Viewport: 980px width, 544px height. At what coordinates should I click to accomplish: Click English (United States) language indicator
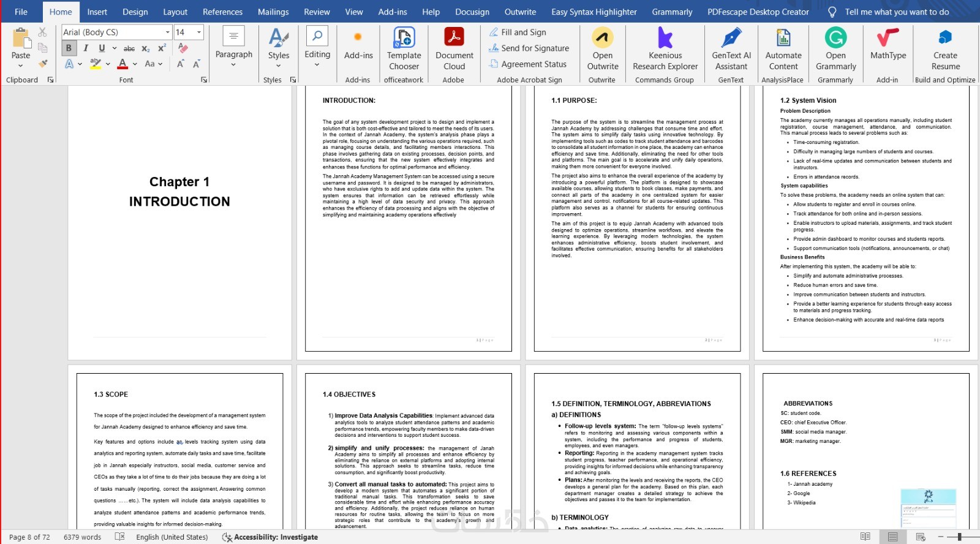pyautogui.click(x=171, y=537)
